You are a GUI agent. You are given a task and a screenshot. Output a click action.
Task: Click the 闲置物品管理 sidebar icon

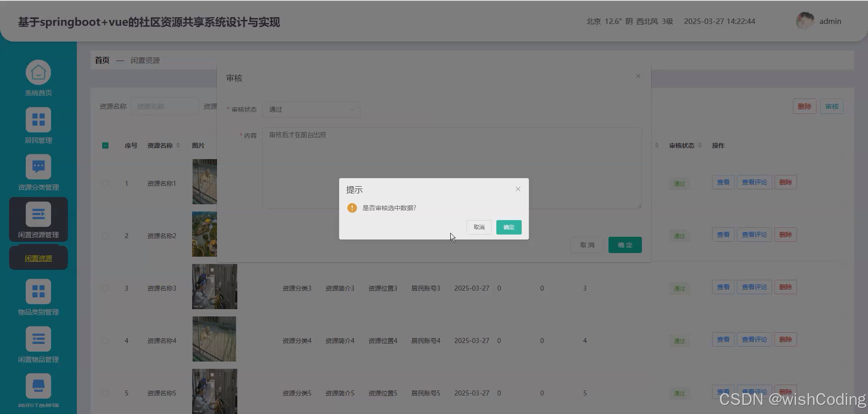coord(38,339)
